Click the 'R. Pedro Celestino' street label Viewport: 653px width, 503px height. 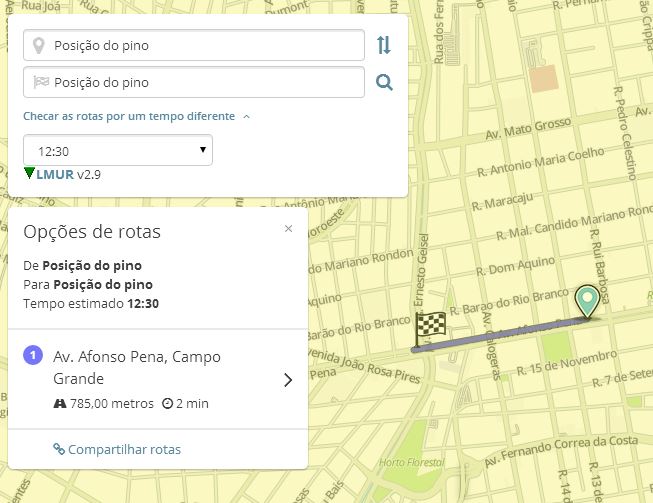point(625,133)
